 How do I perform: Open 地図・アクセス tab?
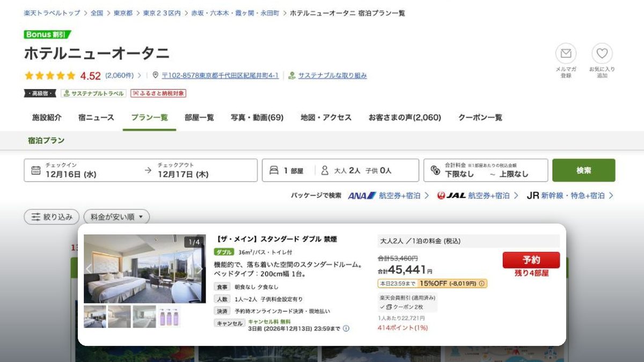pos(326,117)
